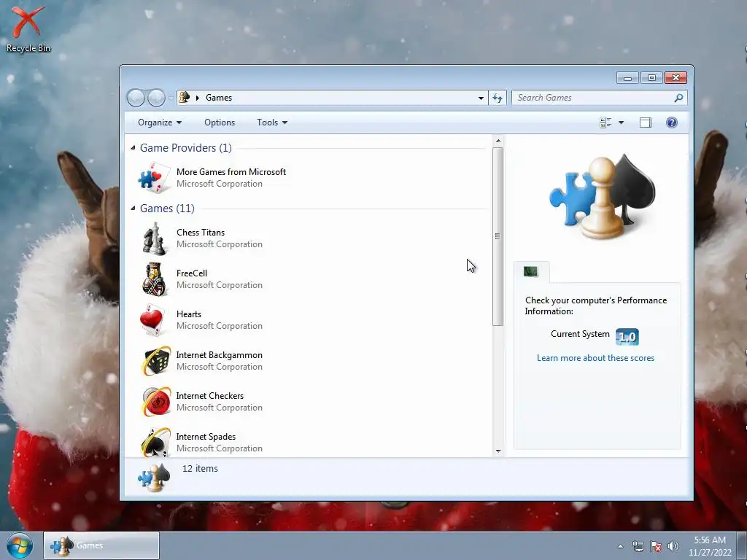The image size is (747, 560).
Task: Click the Internet Spades icon
Action: [x=156, y=443]
